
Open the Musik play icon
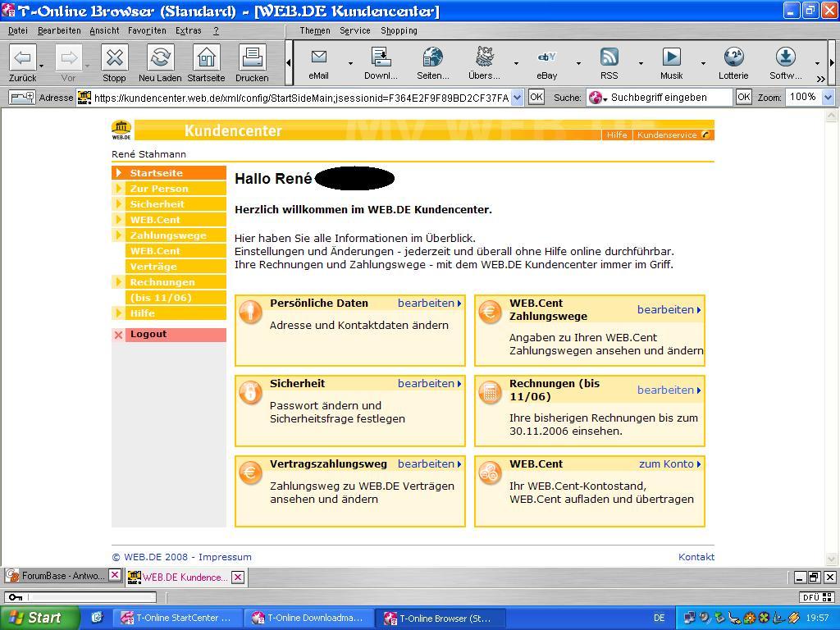(x=671, y=57)
